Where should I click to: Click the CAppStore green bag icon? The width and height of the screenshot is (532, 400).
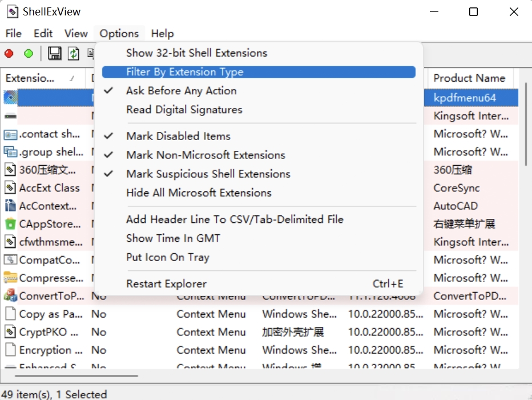[10, 223]
